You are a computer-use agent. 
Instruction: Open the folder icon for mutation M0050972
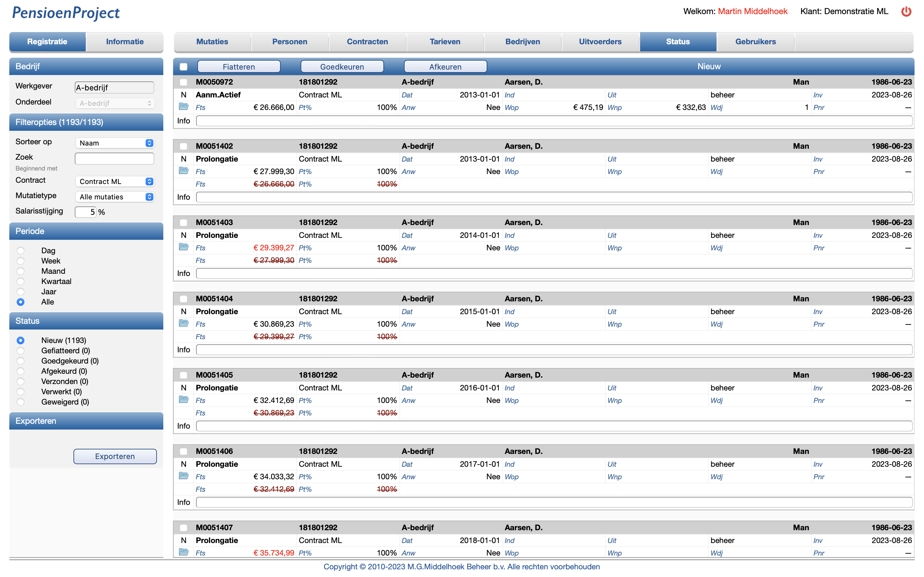click(184, 107)
